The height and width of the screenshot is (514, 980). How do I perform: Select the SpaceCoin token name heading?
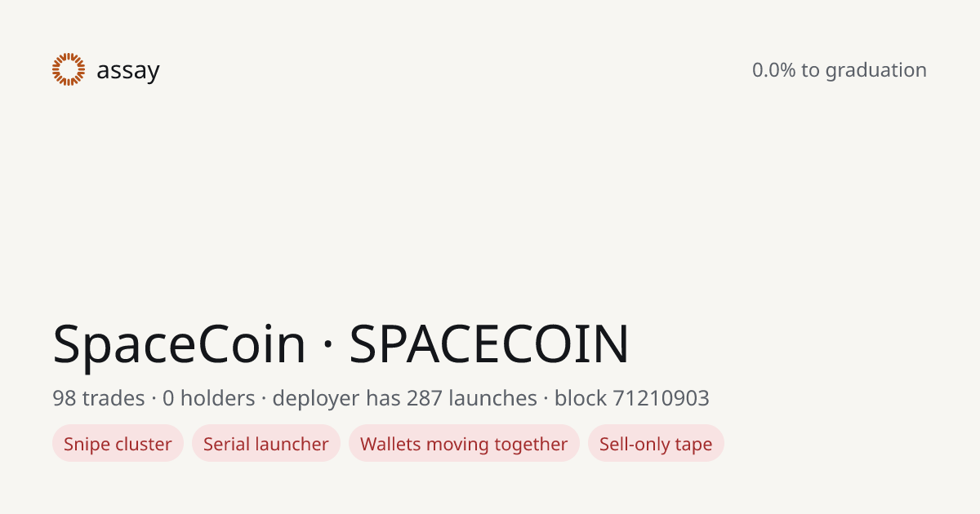tap(180, 344)
